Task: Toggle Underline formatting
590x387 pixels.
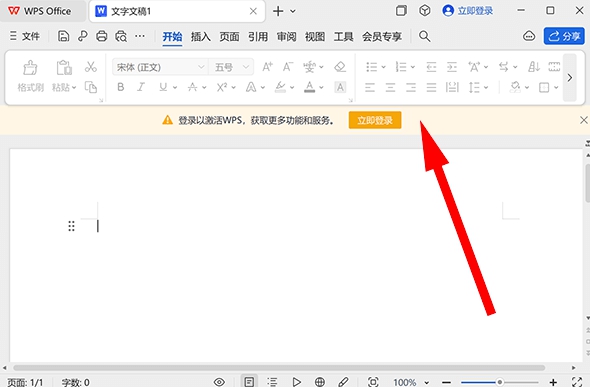Action: (x=163, y=87)
